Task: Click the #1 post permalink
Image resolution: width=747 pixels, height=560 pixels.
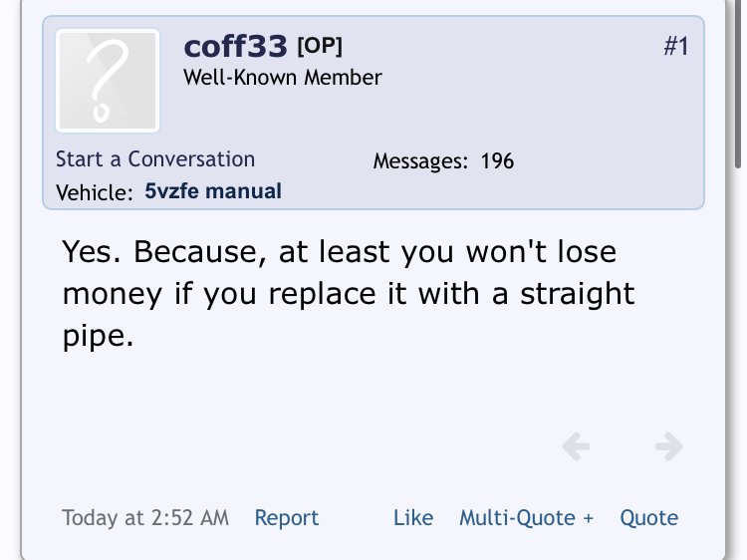Action: [676, 46]
